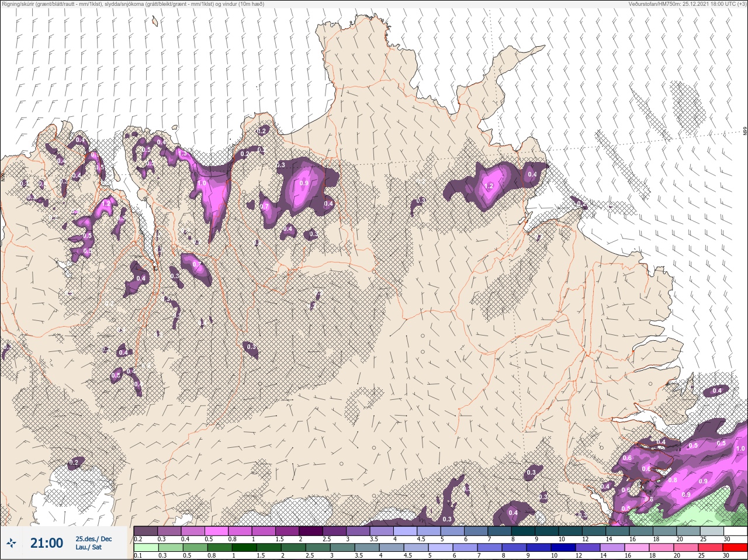The image size is (748, 560).
Task: Pick the white upper swatch starting at 30
Action: coord(735,531)
